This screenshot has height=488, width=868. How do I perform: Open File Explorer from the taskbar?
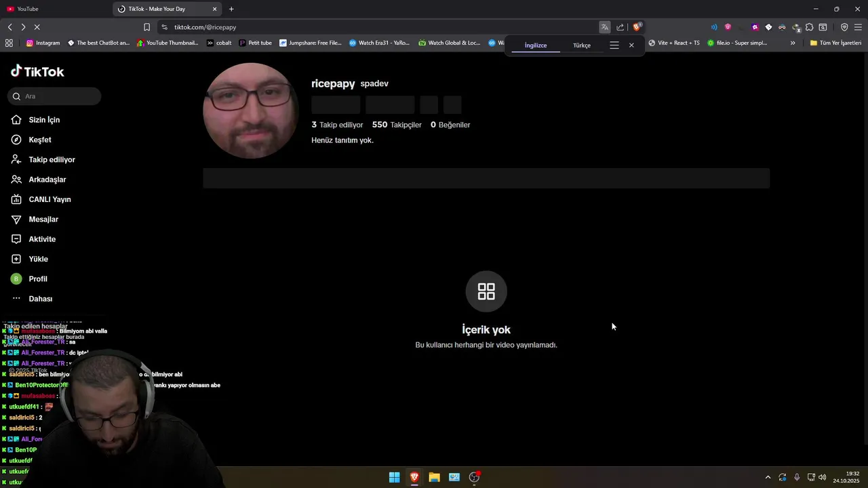pos(434,477)
